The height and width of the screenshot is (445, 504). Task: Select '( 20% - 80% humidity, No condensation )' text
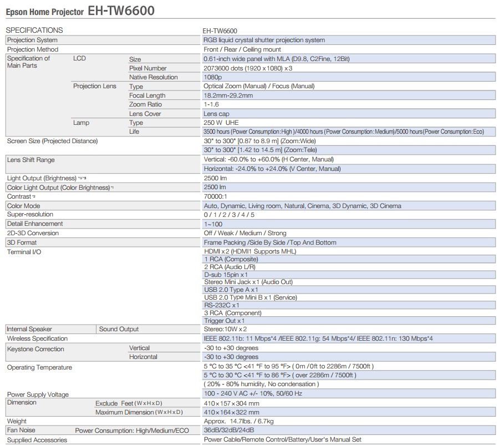click(x=261, y=384)
